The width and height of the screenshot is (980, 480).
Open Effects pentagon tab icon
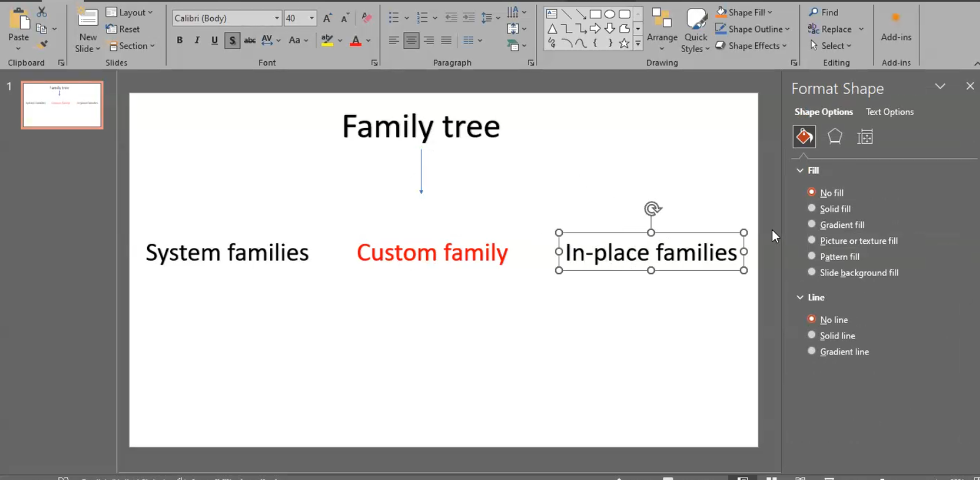[835, 137]
